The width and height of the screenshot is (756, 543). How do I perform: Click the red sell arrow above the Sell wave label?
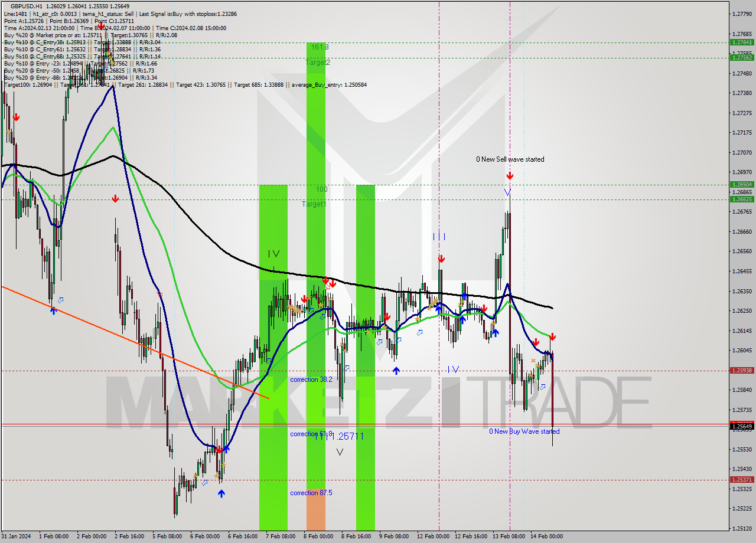pos(510,176)
